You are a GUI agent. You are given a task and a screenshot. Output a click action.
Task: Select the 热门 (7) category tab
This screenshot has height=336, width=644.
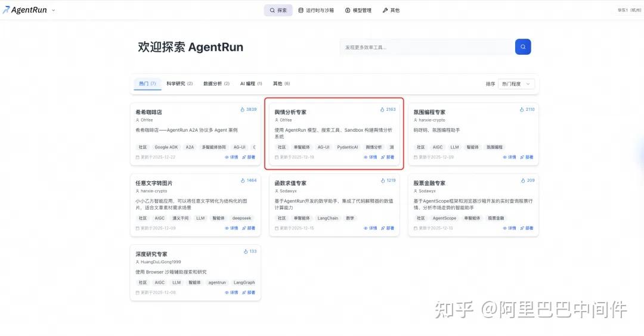[x=147, y=83]
